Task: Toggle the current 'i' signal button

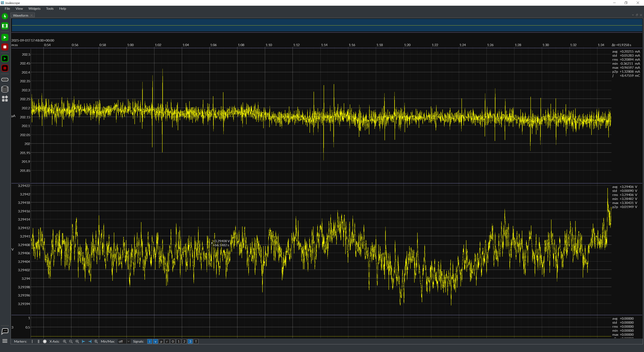Action: (x=149, y=341)
